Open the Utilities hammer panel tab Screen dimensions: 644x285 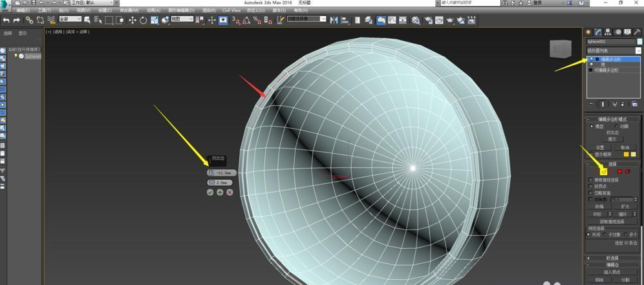(x=638, y=32)
